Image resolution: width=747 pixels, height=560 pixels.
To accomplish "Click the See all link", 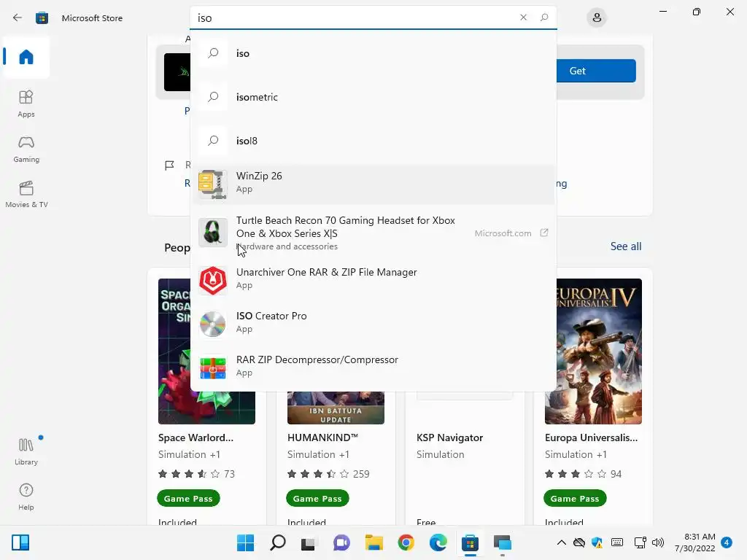I will point(625,246).
